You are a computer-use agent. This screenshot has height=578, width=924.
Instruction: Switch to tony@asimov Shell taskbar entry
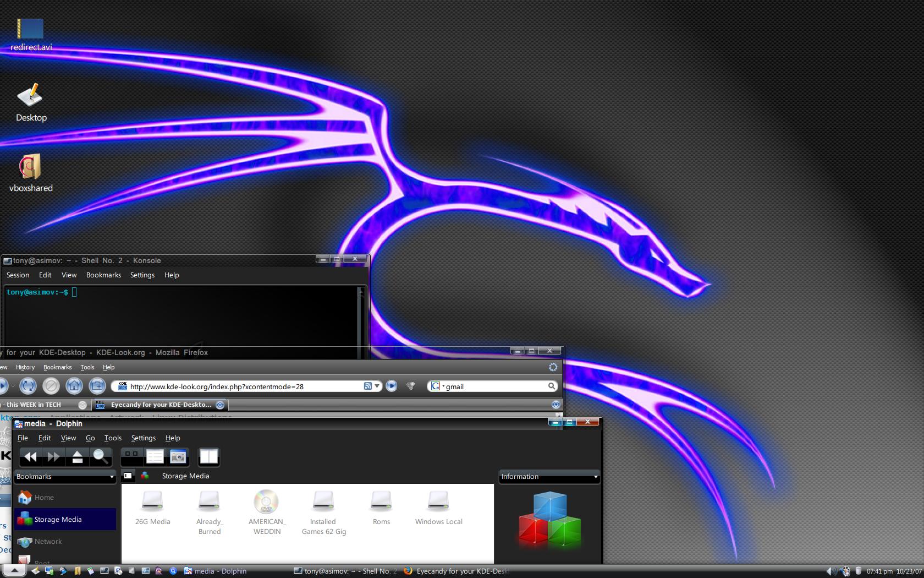click(345, 571)
